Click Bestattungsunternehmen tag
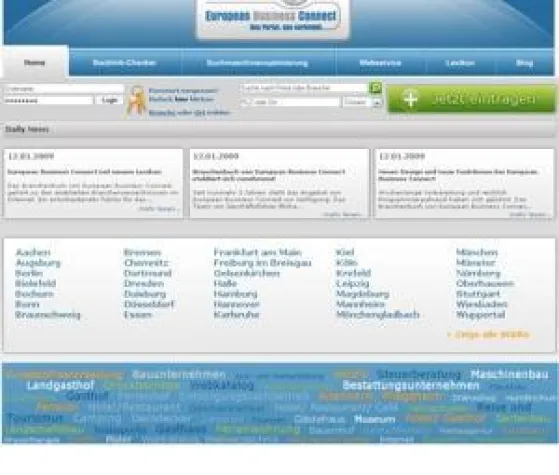This screenshot has height=475, width=559. (x=411, y=385)
